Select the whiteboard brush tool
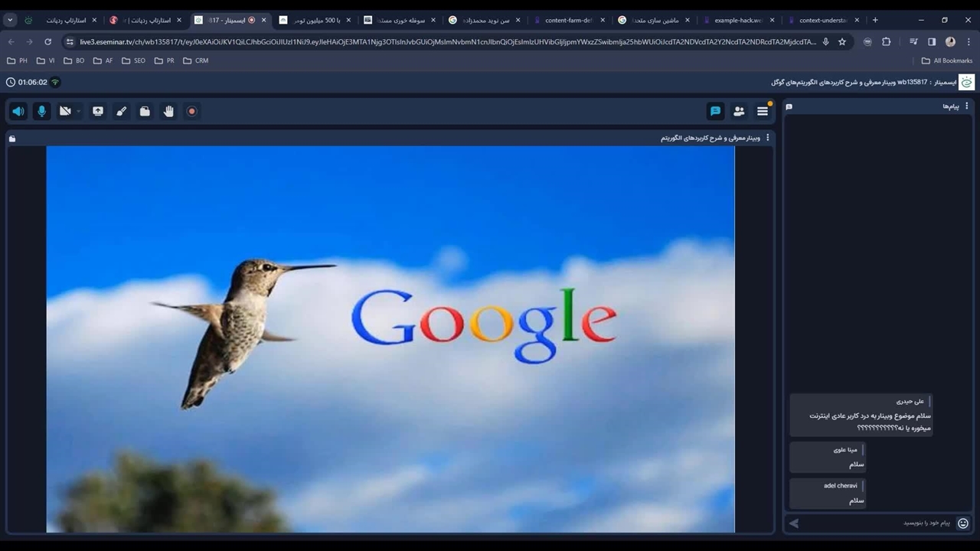 point(121,112)
